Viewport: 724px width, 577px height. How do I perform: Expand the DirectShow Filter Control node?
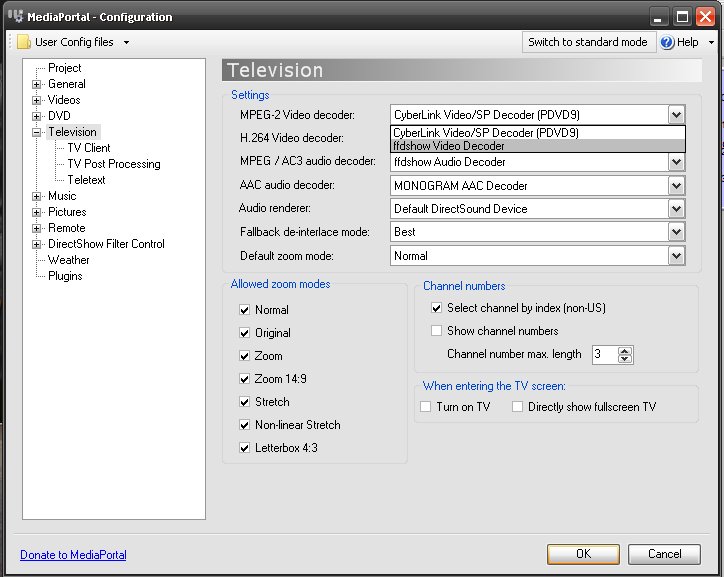(x=36, y=244)
